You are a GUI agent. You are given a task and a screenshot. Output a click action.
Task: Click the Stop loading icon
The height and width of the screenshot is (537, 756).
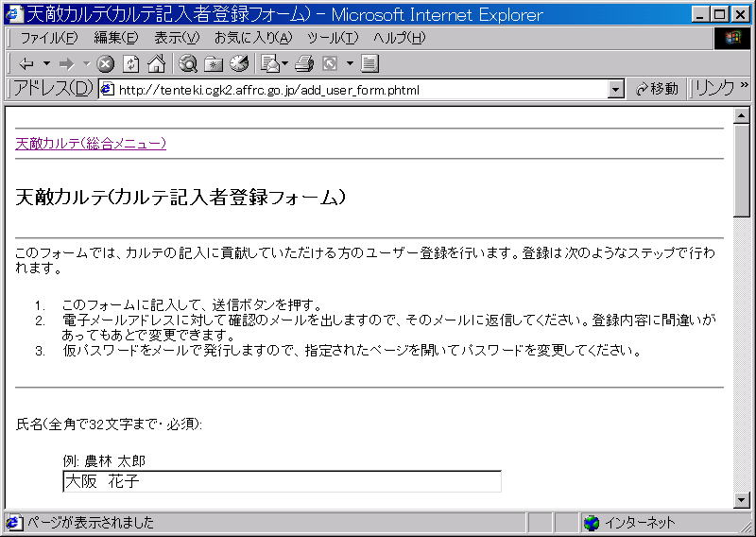tap(106, 64)
